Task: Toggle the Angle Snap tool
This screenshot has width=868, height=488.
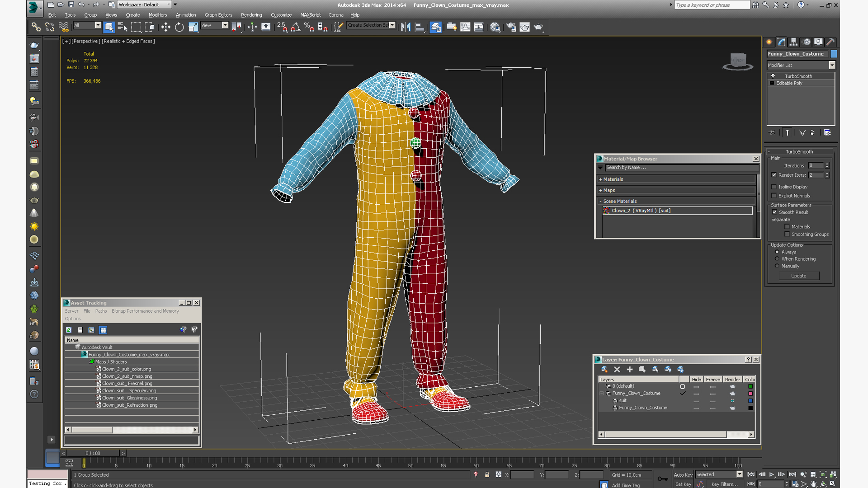Action: pos(296,27)
